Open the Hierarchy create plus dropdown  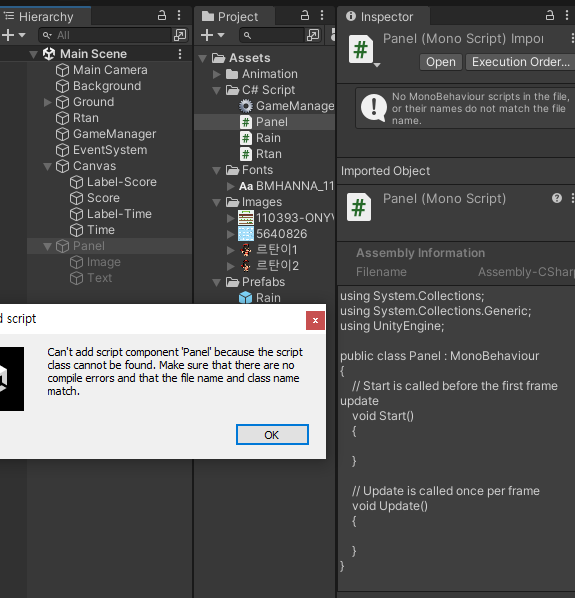click(13, 35)
